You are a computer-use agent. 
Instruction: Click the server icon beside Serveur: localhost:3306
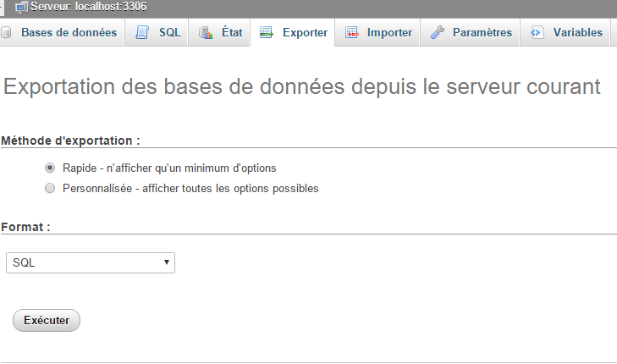click(21, 7)
